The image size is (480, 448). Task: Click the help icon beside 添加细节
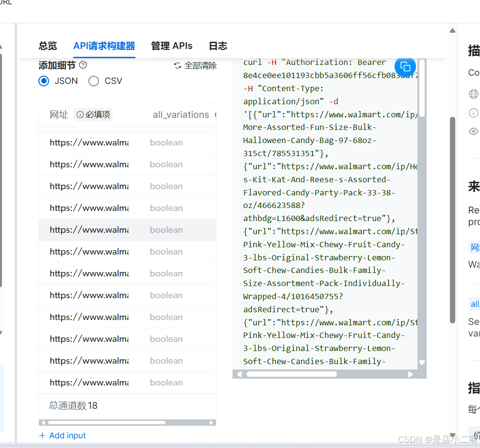[x=83, y=65]
